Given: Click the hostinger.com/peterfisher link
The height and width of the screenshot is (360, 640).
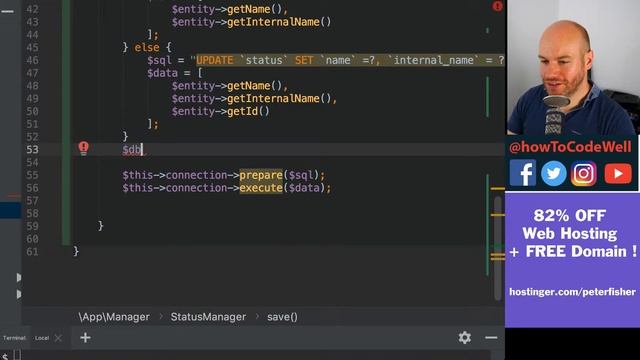Looking at the screenshot, I should click(x=572, y=292).
